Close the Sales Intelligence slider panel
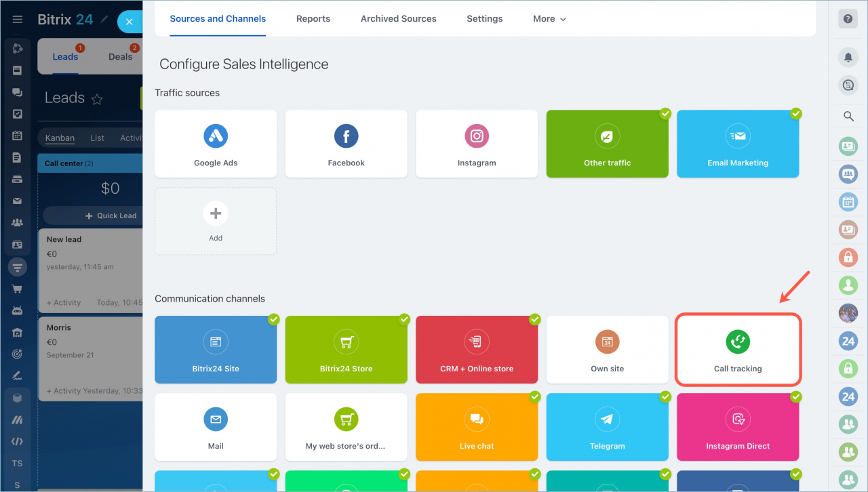Image resolution: width=868 pixels, height=492 pixels. pyautogui.click(x=130, y=22)
